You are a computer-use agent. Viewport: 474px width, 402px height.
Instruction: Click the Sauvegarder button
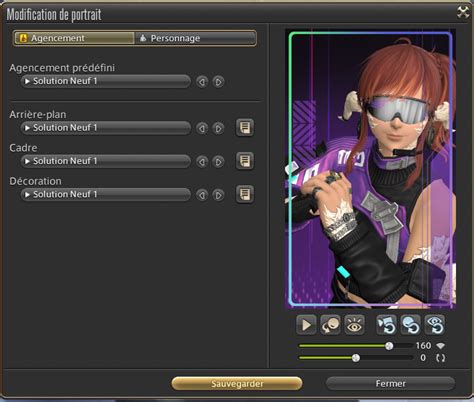coord(237,384)
